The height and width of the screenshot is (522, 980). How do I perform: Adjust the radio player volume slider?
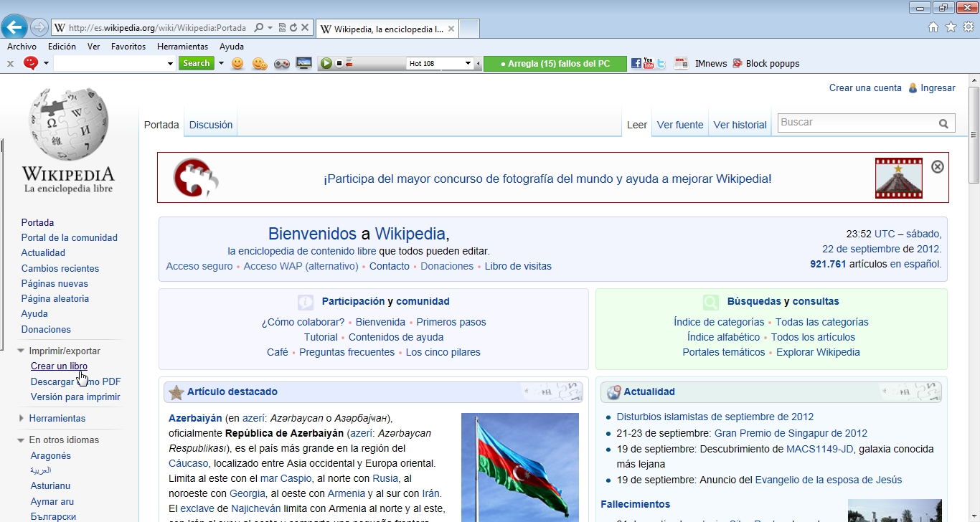tap(349, 63)
